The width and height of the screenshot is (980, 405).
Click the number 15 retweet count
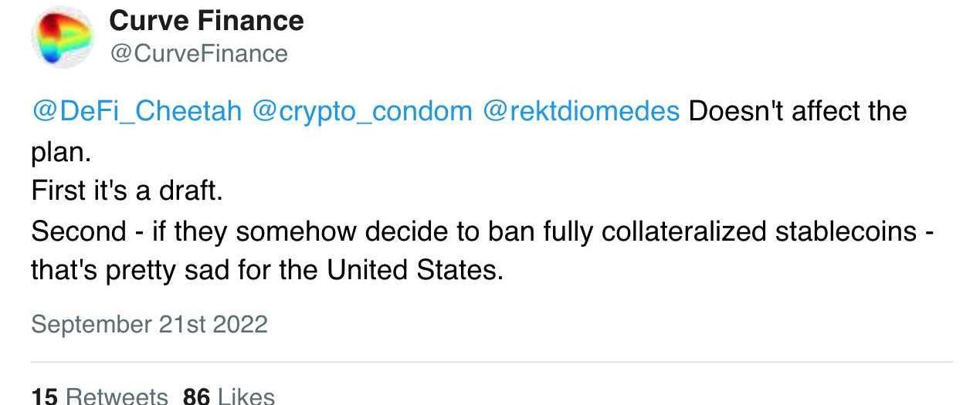click(44, 397)
